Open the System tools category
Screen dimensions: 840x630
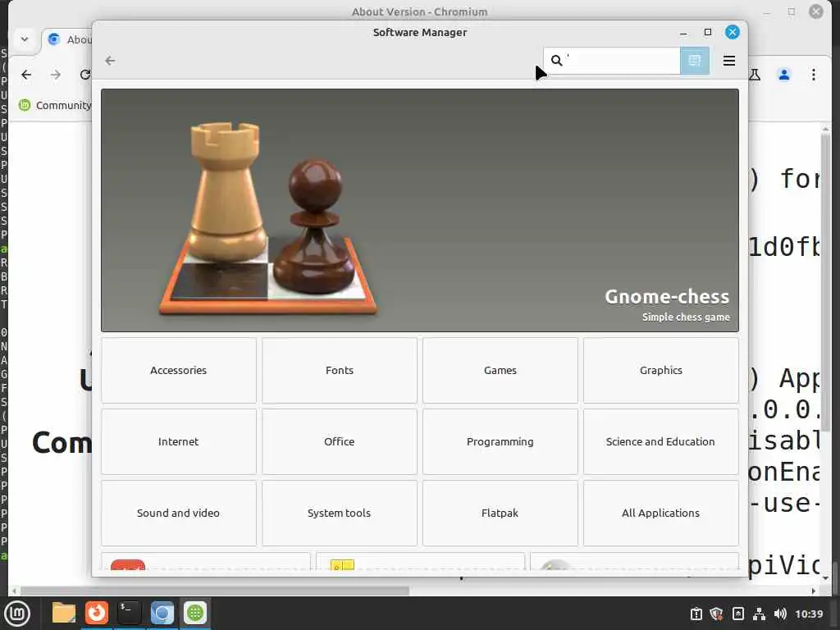(339, 513)
